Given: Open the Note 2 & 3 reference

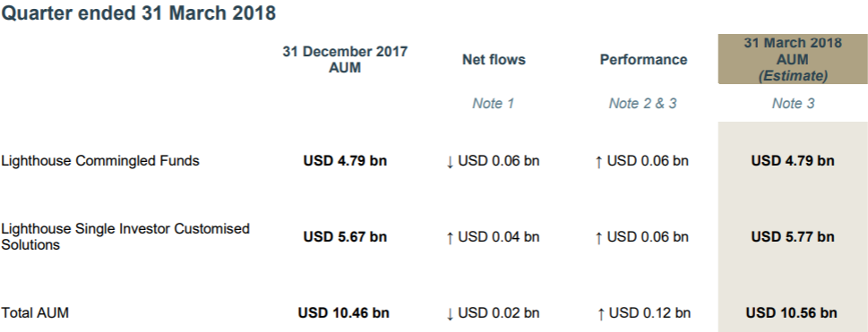Looking at the screenshot, I should coord(642,104).
